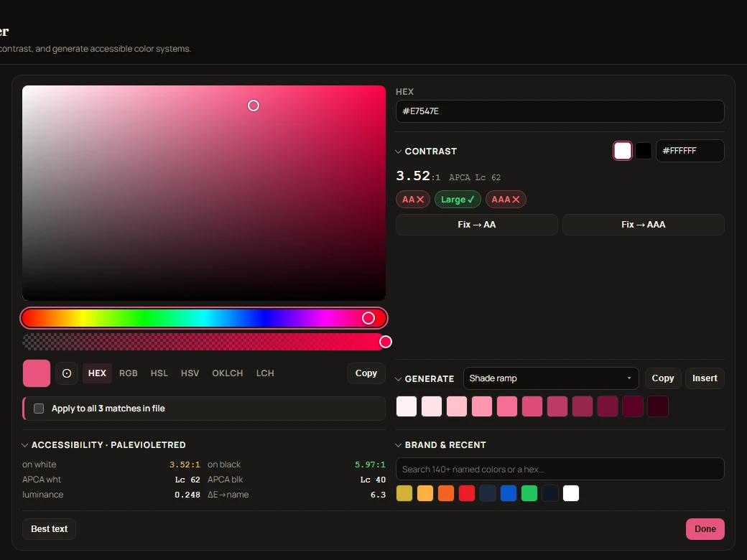The height and width of the screenshot is (560, 747).
Task: Focus the contrast background #FFFFFF field
Action: 690,151
